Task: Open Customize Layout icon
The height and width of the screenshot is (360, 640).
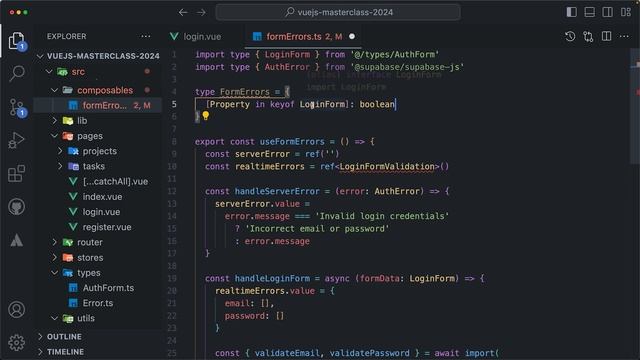Action: click(626, 12)
